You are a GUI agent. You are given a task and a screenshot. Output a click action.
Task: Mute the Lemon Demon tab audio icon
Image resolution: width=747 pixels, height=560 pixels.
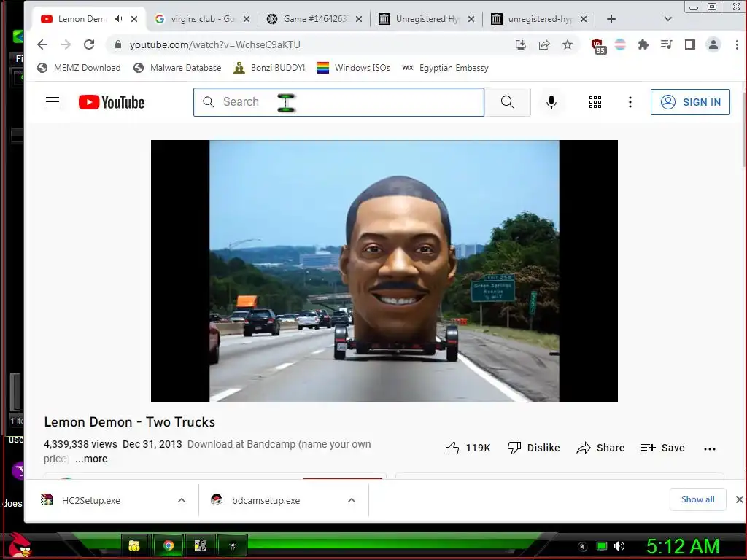point(119,19)
